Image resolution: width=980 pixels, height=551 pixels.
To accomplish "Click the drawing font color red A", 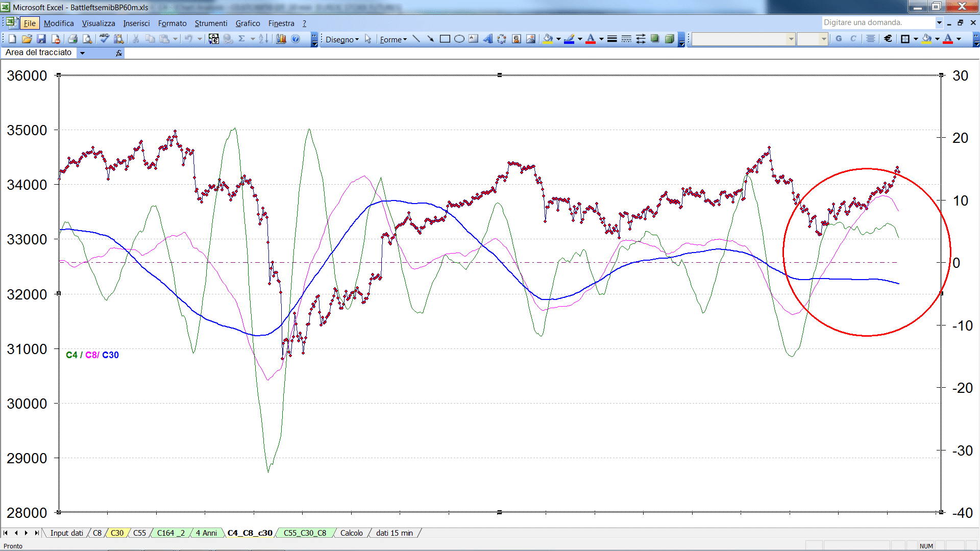I will tap(591, 39).
